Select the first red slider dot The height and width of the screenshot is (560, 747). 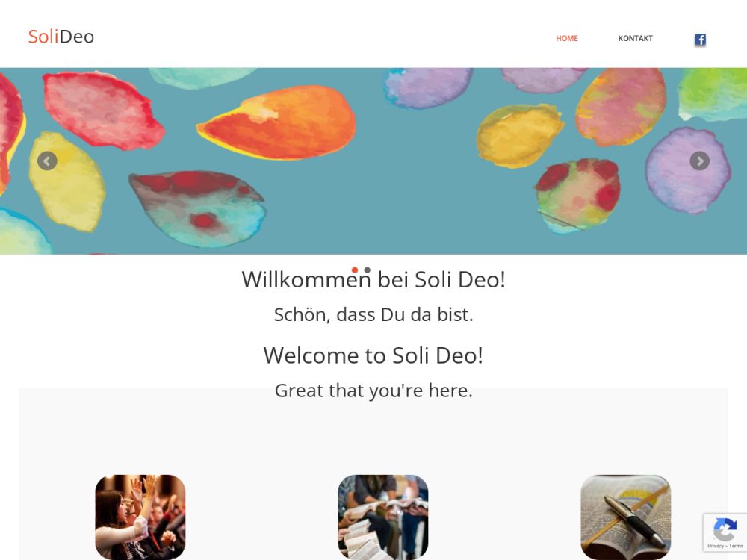pyautogui.click(x=354, y=270)
